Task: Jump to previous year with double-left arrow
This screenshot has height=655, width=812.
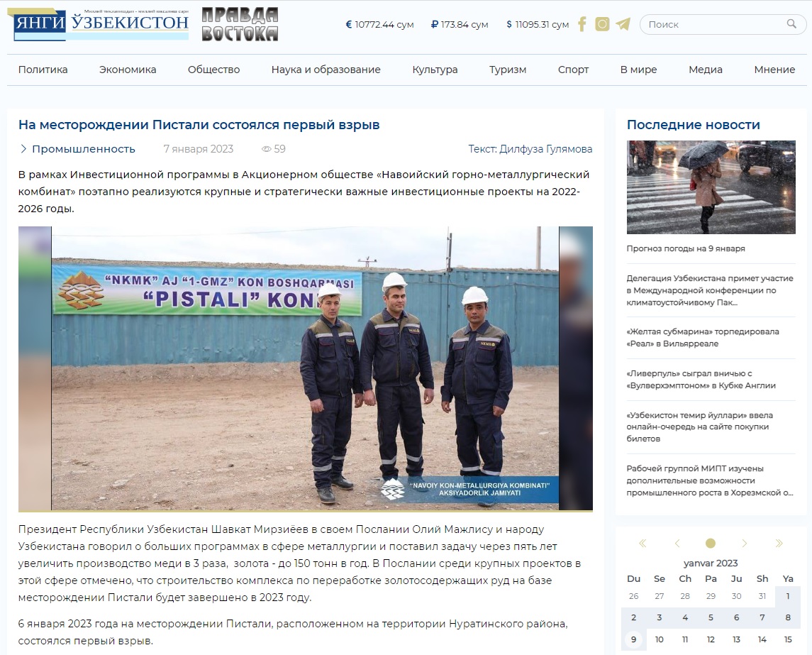Action: (x=643, y=544)
